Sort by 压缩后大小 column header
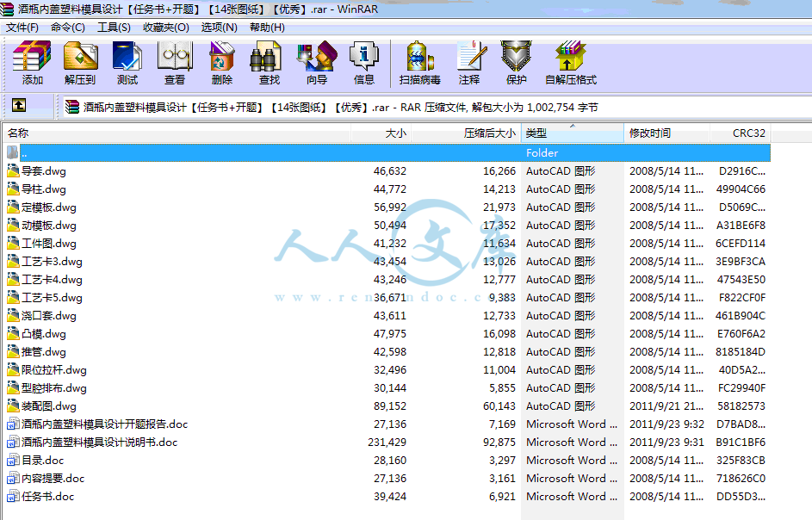 (466, 133)
